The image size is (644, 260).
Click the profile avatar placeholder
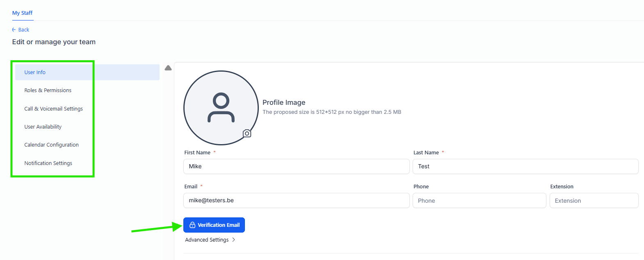tap(221, 108)
